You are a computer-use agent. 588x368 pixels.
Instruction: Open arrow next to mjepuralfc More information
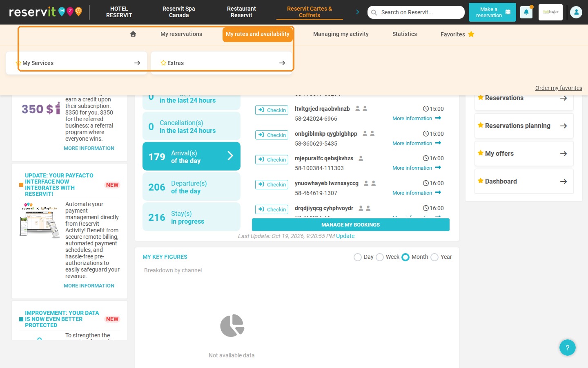[438, 168]
